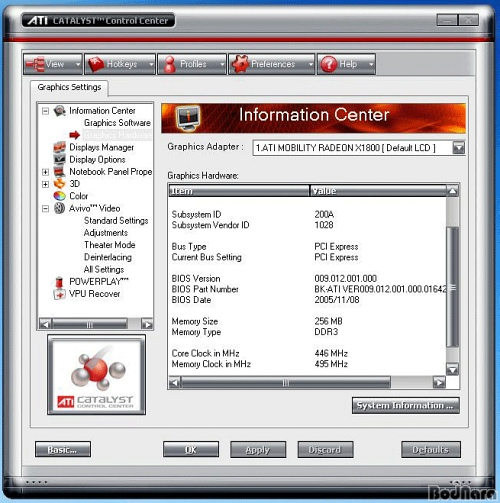Expand the Notebook Panel Properties node
The height and width of the screenshot is (503, 500).
click(x=46, y=172)
